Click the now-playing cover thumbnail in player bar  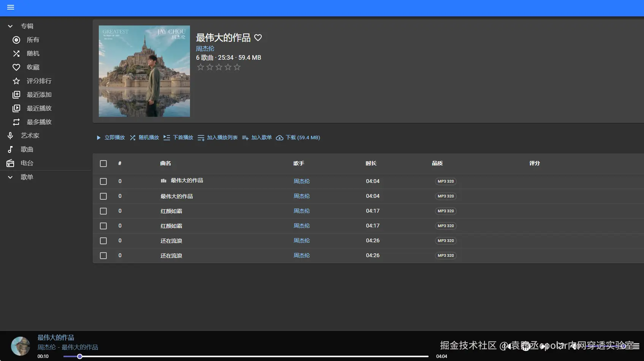coord(21,346)
